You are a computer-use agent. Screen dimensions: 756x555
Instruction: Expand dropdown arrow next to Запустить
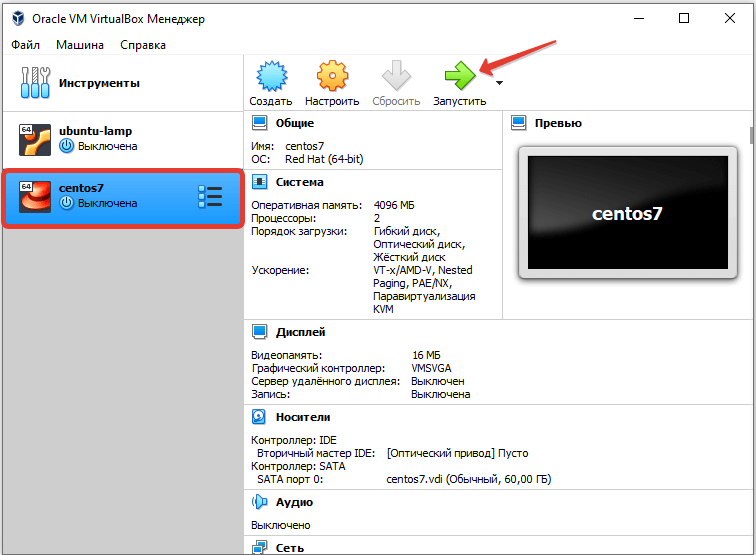[x=499, y=83]
